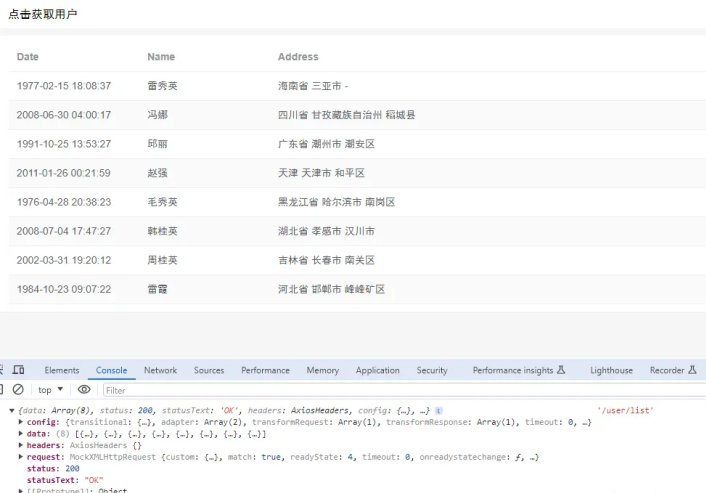Image resolution: width=706 pixels, height=493 pixels.
Task: Click the name 毛秀英
Action: click(162, 202)
